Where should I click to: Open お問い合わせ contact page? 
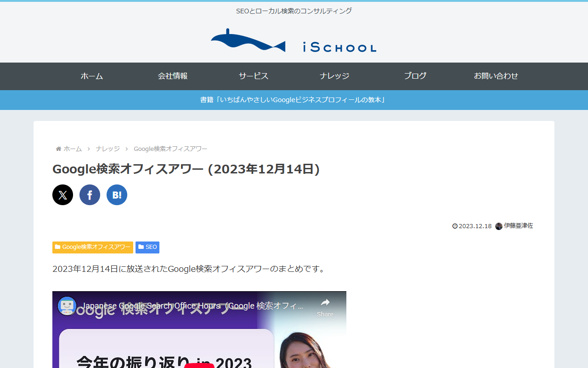(496, 76)
